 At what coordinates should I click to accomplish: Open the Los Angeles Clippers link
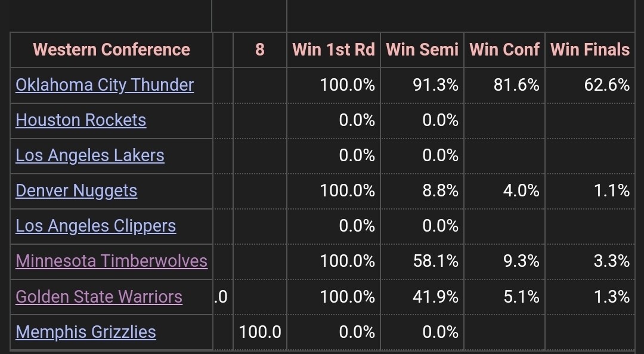95,226
